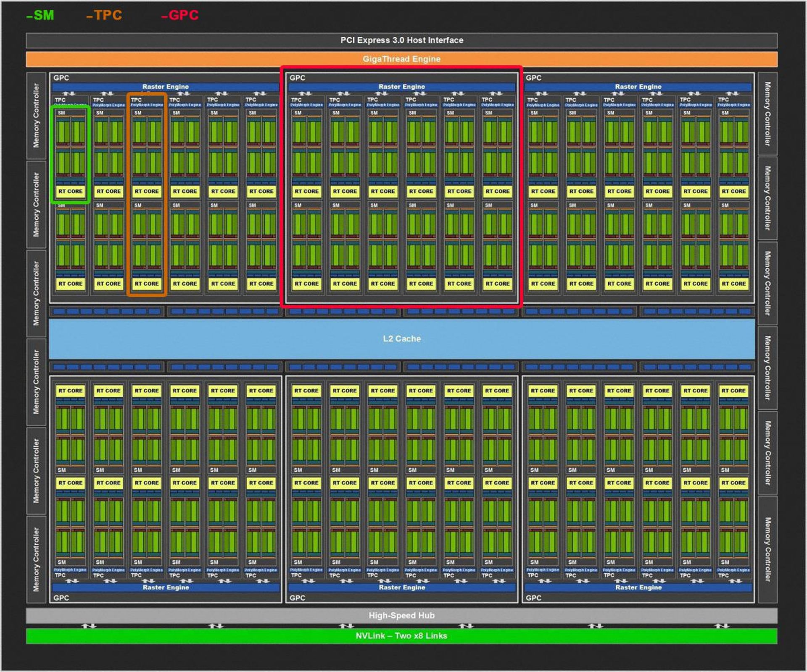The height and width of the screenshot is (672, 807).
Task: Click the bottommost Memory Controller on the right edge
Action: [x=767, y=549]
